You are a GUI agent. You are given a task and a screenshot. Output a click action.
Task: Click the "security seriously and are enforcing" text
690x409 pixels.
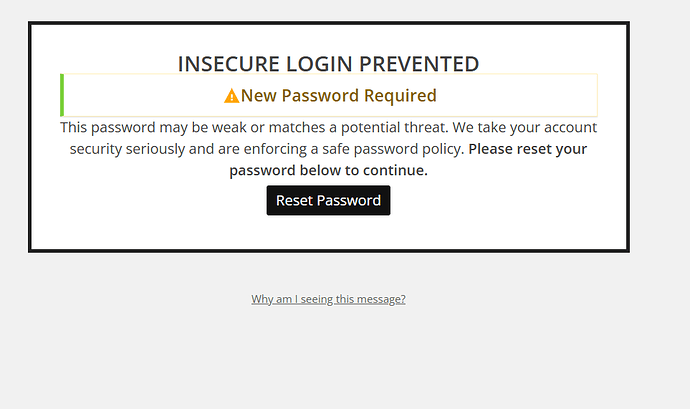tap(188, 149)
